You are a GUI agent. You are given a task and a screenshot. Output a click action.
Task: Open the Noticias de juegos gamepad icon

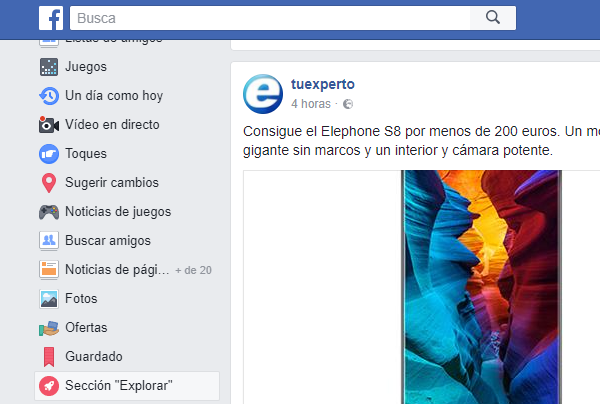[49, 212]
